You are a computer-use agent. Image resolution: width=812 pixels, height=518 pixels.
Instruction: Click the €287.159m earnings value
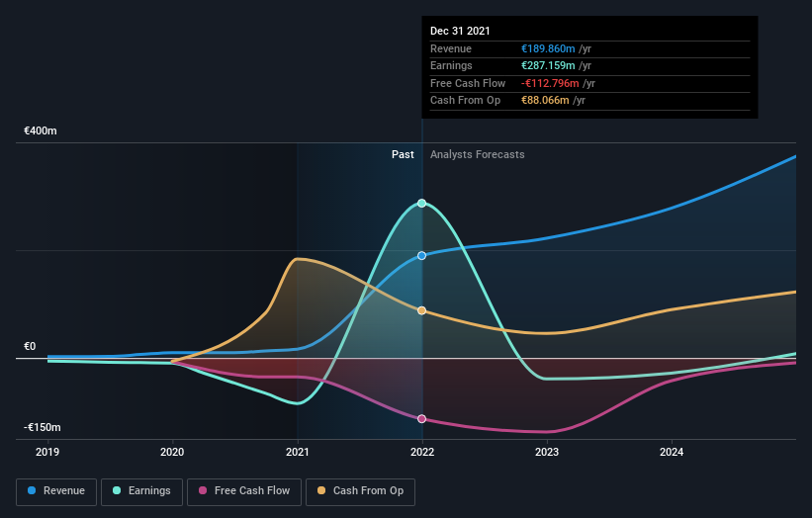548,65
